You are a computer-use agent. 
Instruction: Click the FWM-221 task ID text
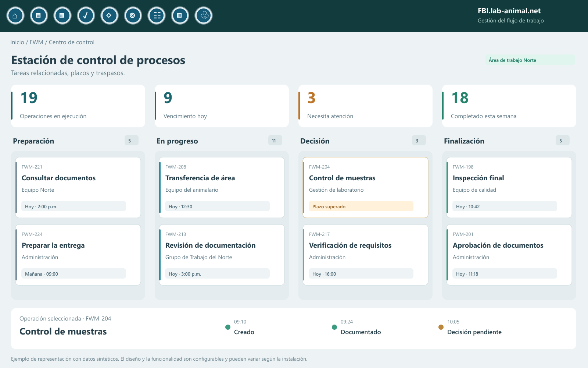coord(32,167)
